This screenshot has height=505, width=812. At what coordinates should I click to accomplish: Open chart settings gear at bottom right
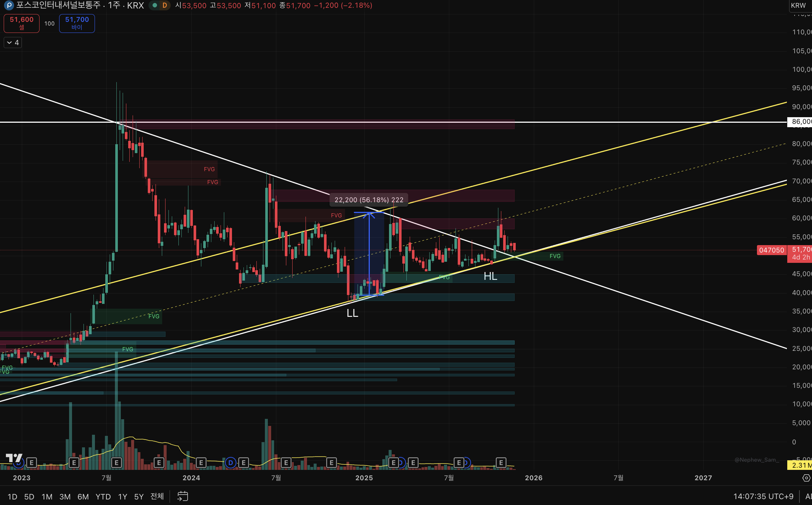[x=806, y=478]
